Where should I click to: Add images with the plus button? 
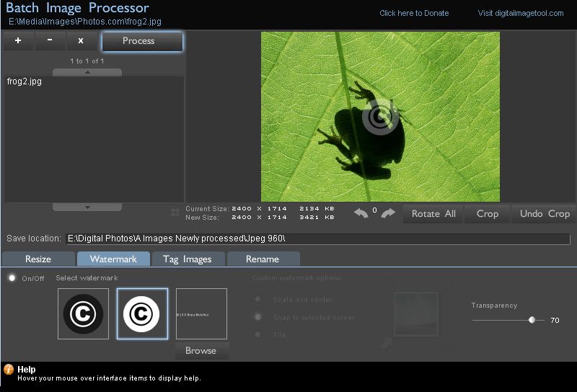pyautogui.click(x=18, y=41)
